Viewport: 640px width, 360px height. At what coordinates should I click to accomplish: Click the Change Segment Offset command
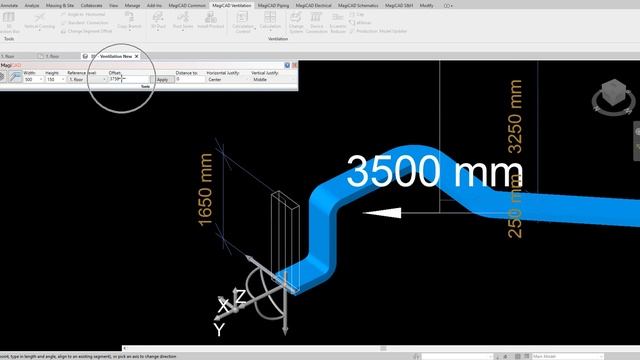tap(86, 31)
